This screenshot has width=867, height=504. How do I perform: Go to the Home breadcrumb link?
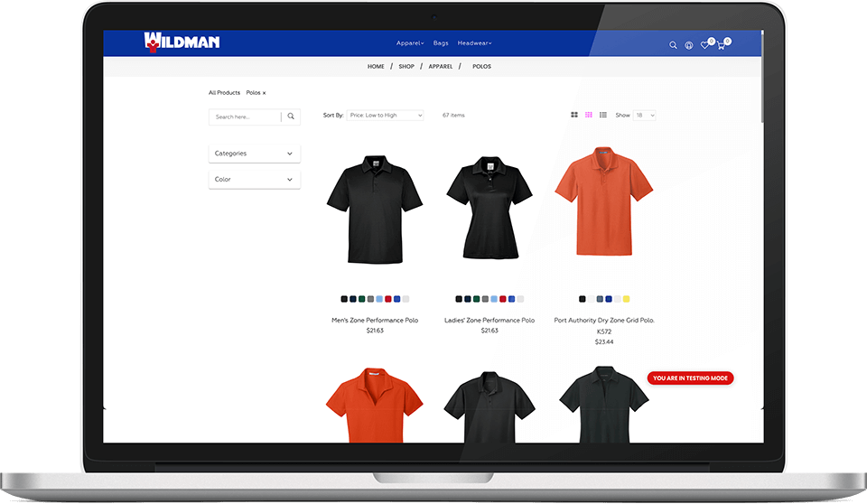[x=376, y=67]
